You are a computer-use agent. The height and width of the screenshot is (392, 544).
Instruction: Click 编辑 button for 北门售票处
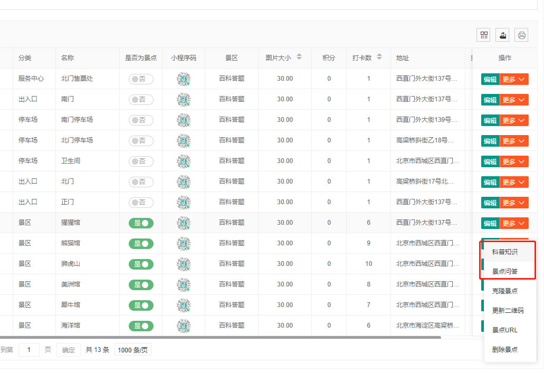click(x=490, y=80)
